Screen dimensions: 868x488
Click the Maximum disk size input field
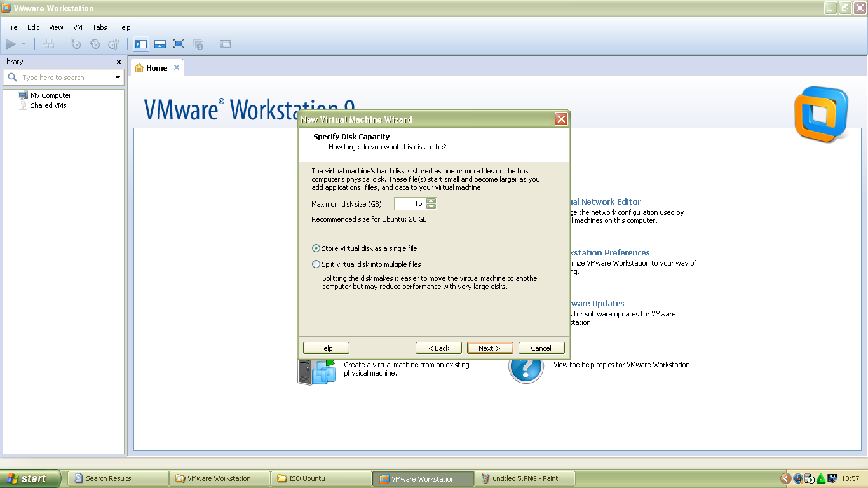[x=410, y=203]
